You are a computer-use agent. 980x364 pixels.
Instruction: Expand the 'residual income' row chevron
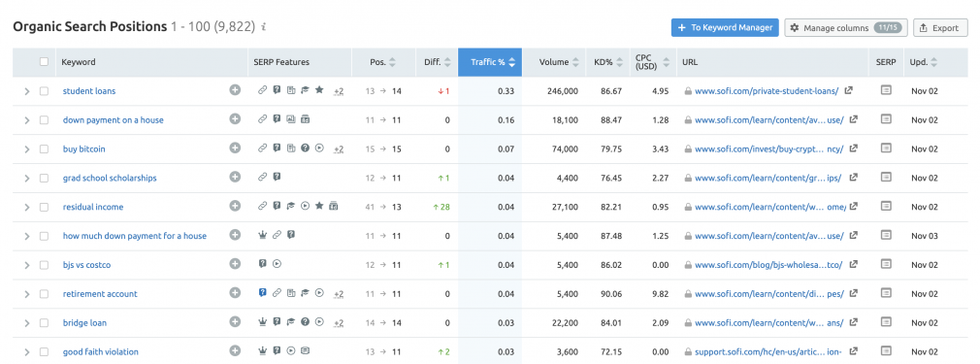[27, 207]
